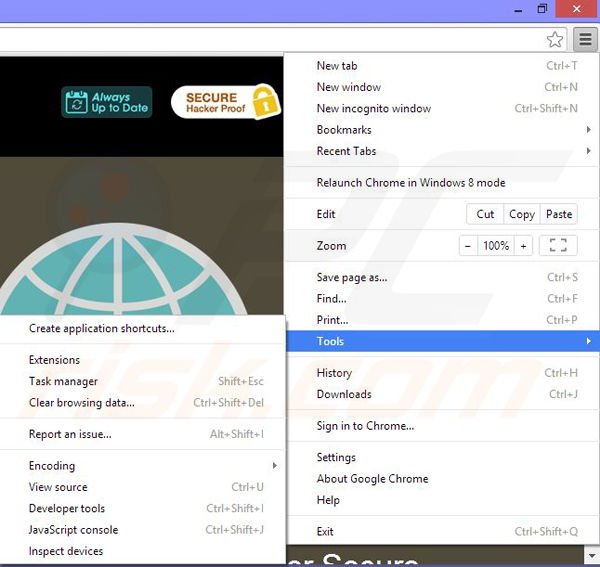Click the Copy button
Viewport: 600px width, 567px height.
pyautogui.click(x=522, y=214)
